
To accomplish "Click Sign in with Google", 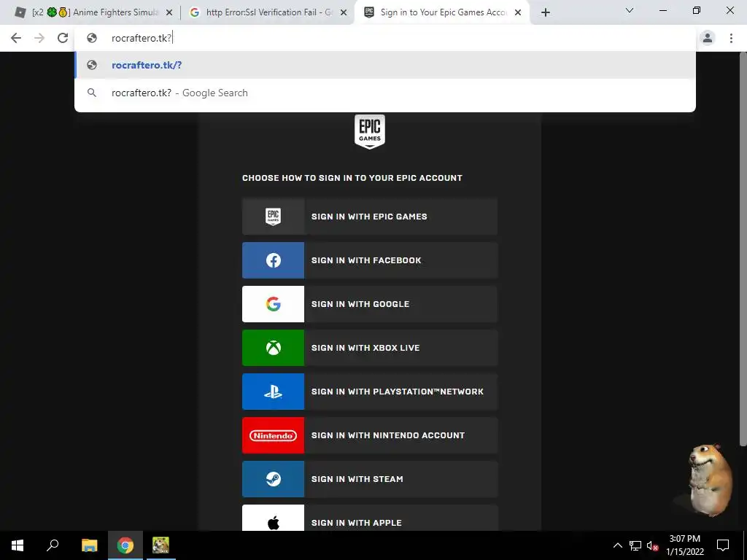I will pos(370,304).
